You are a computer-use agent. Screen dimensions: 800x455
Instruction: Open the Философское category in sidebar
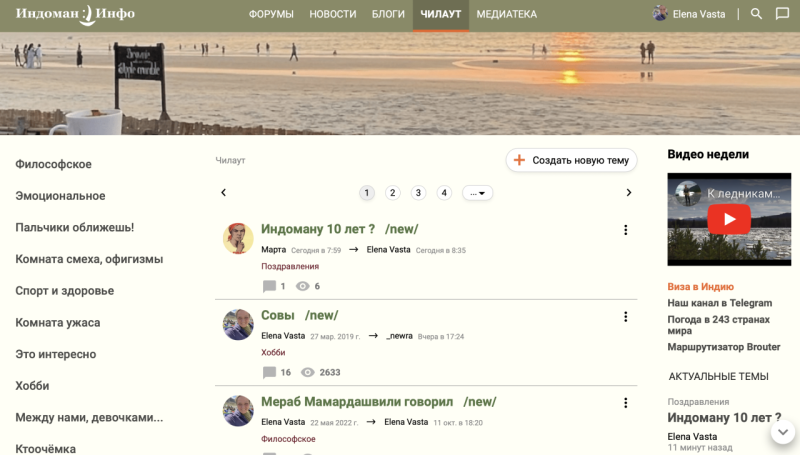click(54, 164)
